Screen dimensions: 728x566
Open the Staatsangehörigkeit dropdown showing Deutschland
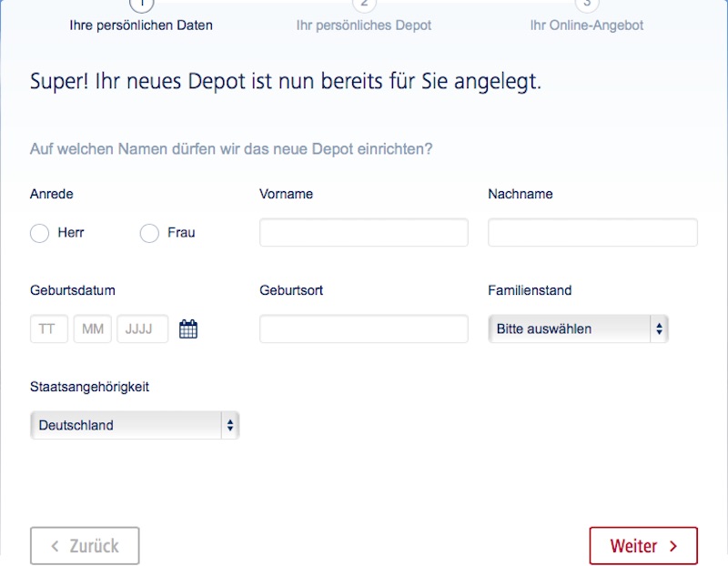tap(135, 425)
